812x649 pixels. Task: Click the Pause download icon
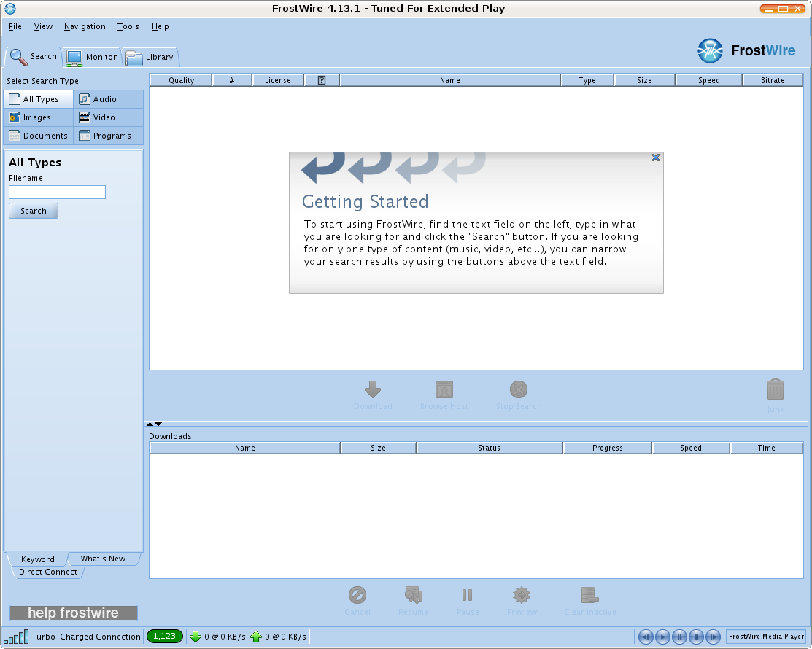pyautogui.click(x=467, y=595)
